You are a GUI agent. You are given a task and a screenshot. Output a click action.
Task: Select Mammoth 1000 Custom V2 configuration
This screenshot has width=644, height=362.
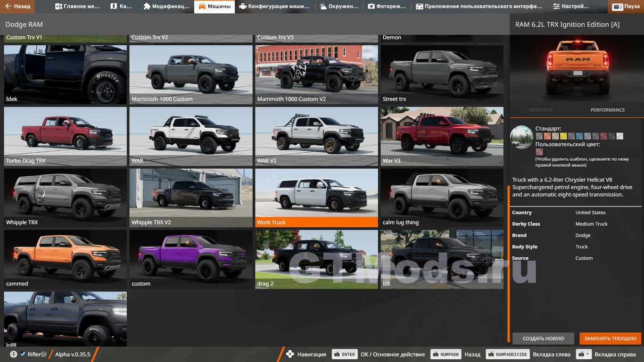coord(317,74)
